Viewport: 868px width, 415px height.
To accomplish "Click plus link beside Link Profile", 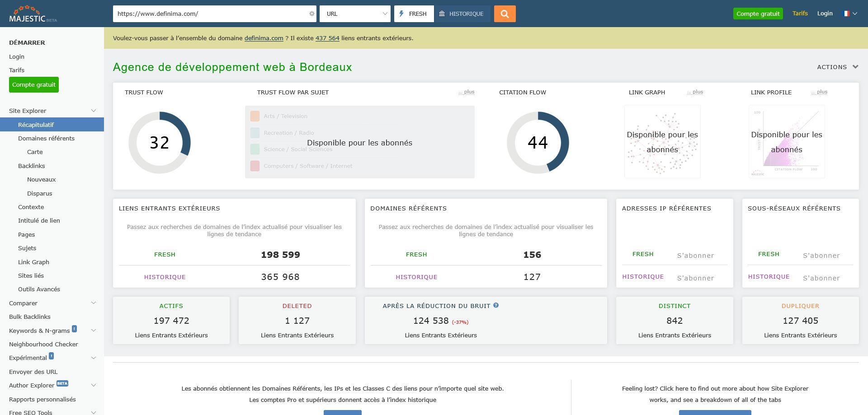I will point(820,92).
